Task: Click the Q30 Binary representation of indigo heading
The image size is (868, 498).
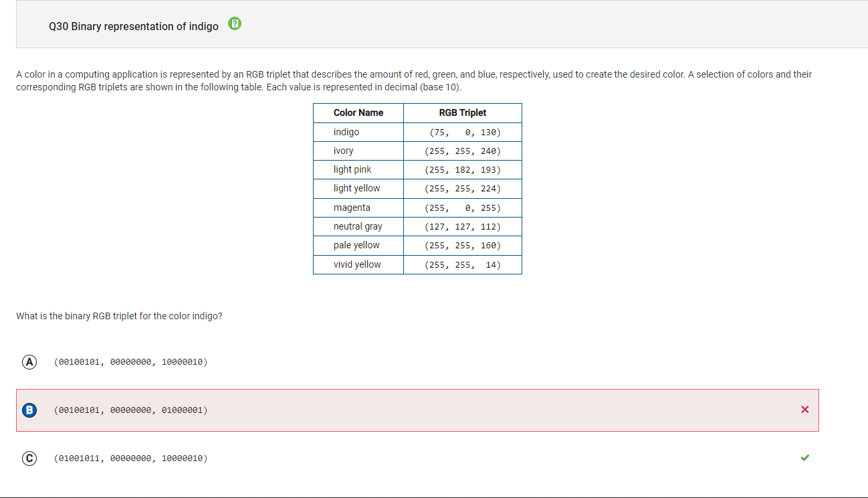Action: 134,26
